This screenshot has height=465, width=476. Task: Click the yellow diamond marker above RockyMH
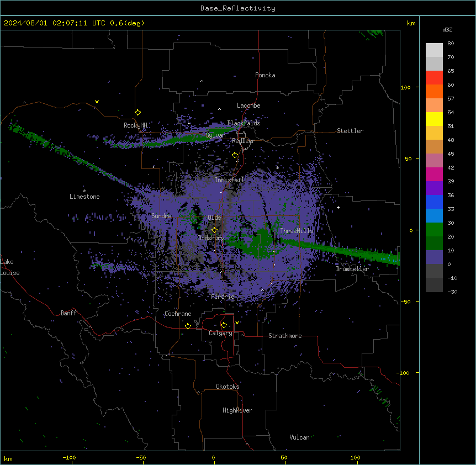click(x=138, y=113)
